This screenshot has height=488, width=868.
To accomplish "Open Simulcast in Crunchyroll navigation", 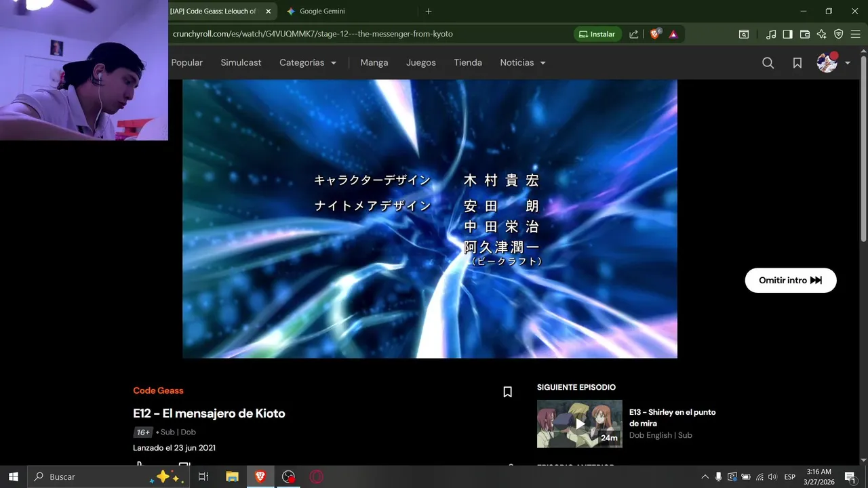I will [241, 62].
